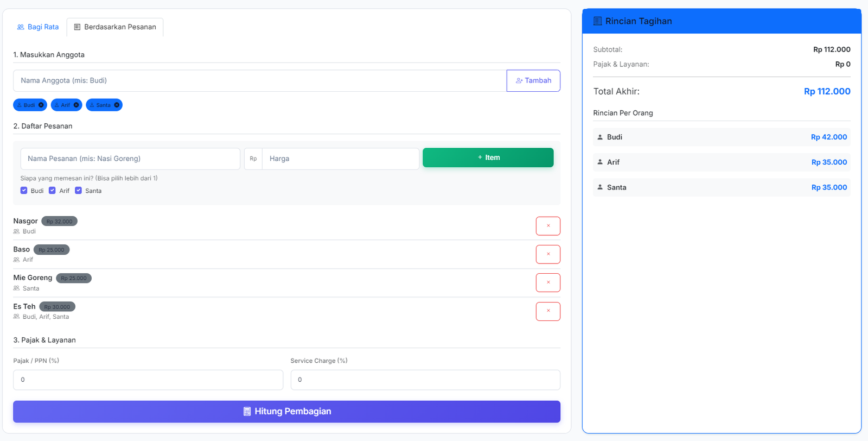The image size is (868, 441).
Task: Uncheck the Budi checkbox
Action: pos(24,191)
